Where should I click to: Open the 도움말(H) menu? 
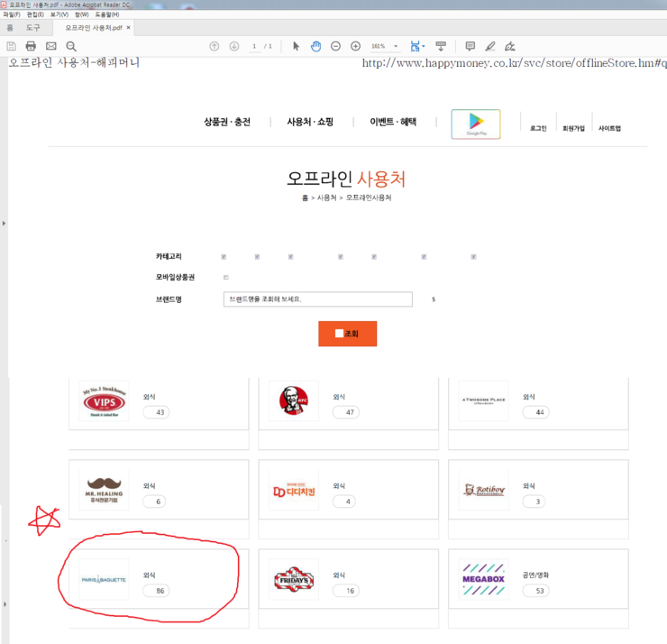[x=106, y=14]
